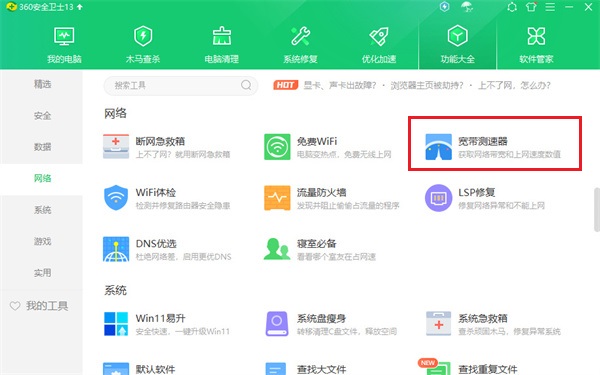Image resolution: width=600 pixels, height=375 pixels.
Task: Select the 数据 category tab
Action: (42, 147)
